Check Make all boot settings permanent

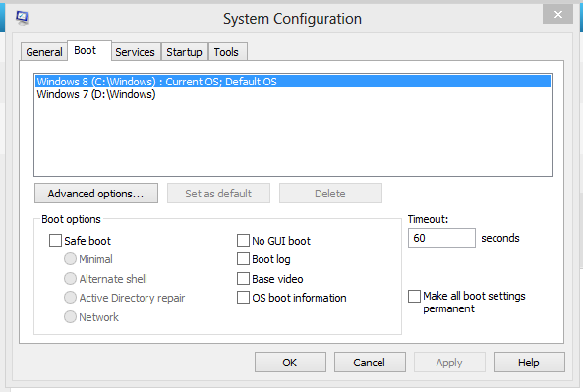(x=414, y=296)
